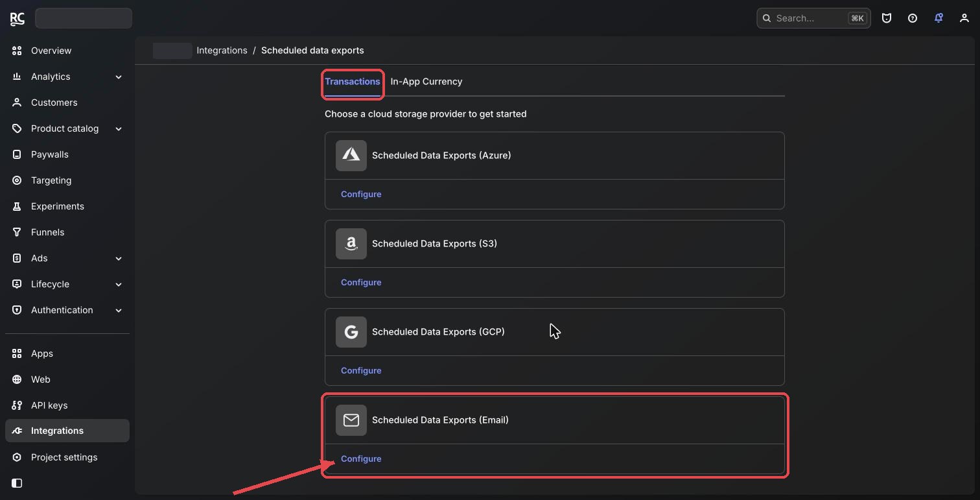Screen dimensions: 980x500
Task: Configure Scheduled Data Exports for S3
Action: tap(361, 283)
